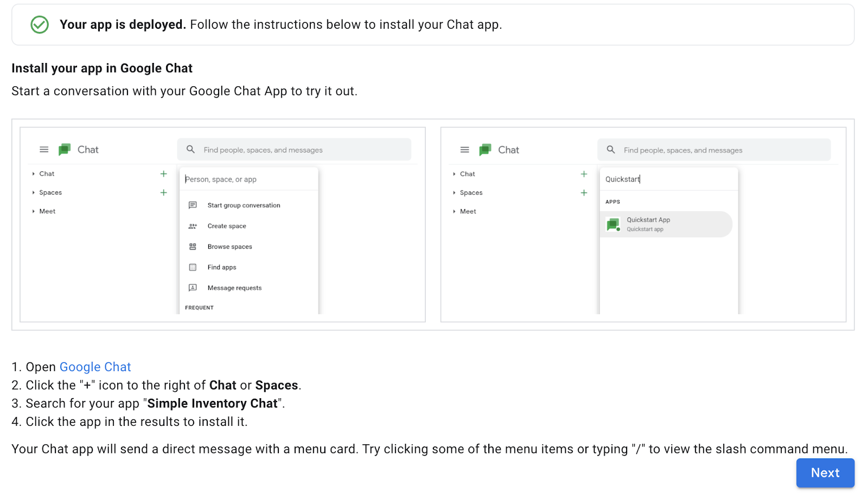
Task: Select the Start group conversation icon
Action: coord(193,205)
